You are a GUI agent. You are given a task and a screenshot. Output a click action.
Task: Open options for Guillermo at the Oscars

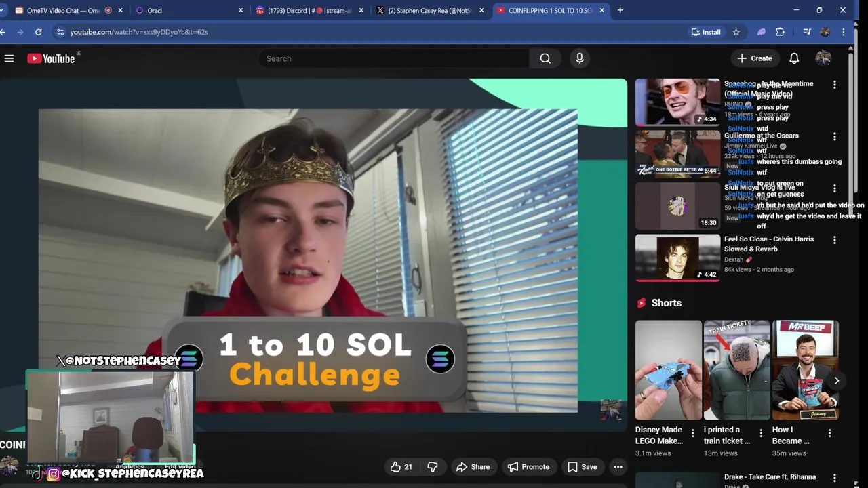coord(835,136)
